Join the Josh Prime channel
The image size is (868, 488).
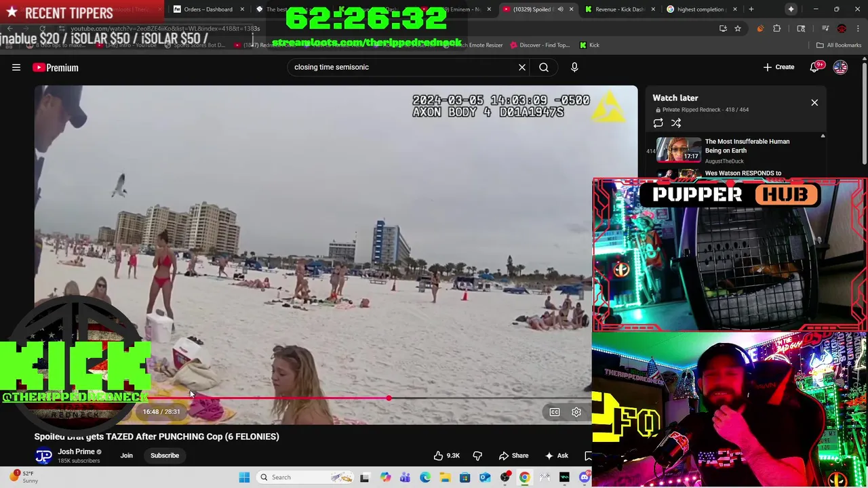[127, 455]
